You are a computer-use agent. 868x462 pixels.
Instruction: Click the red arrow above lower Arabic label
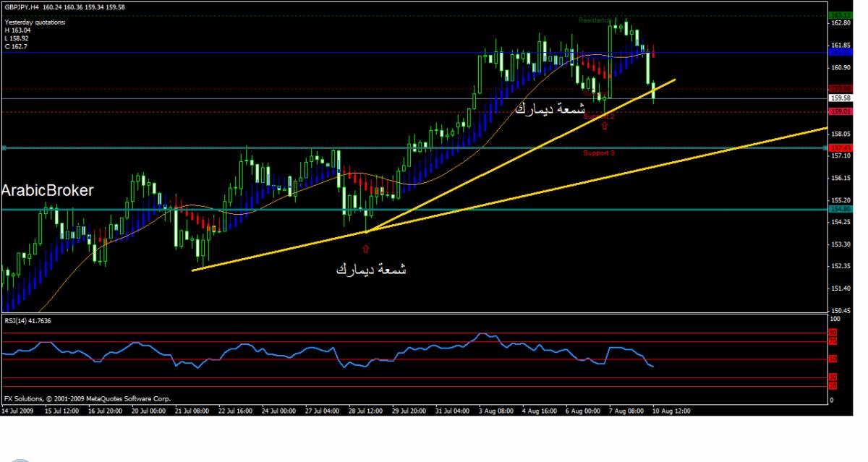click(365, 249)
